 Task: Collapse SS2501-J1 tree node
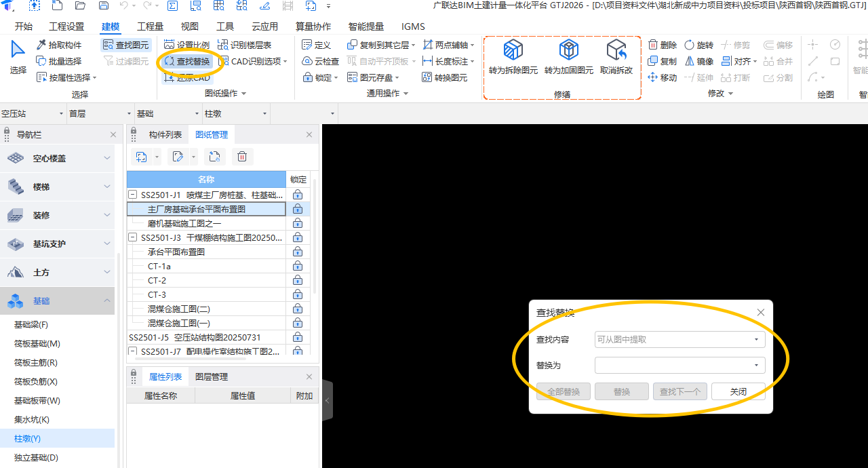133,195
